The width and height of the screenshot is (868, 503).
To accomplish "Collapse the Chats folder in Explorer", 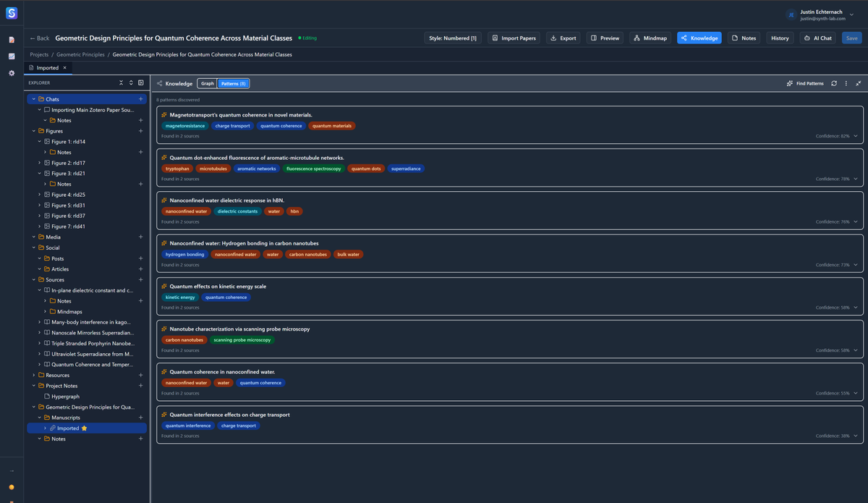I will (33, 99).
